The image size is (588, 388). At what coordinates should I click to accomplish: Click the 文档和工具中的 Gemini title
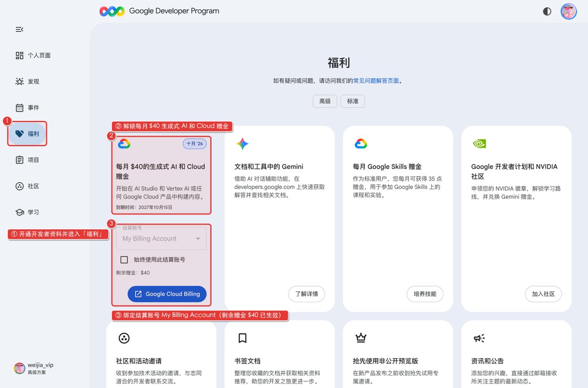[269, 167]
